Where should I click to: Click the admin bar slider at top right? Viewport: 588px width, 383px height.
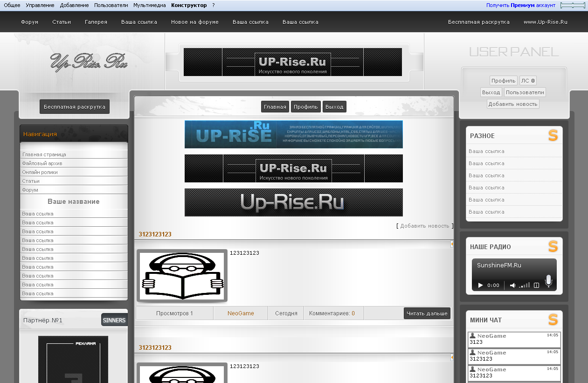pos(573,5)
